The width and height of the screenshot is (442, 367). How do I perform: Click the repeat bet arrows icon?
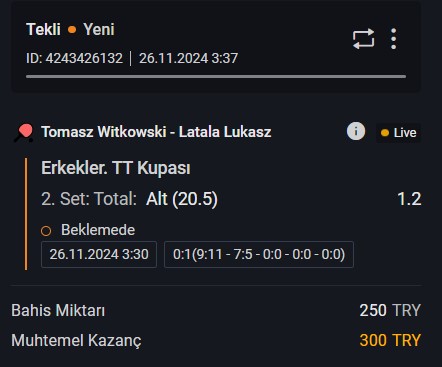tap(363, 39)
